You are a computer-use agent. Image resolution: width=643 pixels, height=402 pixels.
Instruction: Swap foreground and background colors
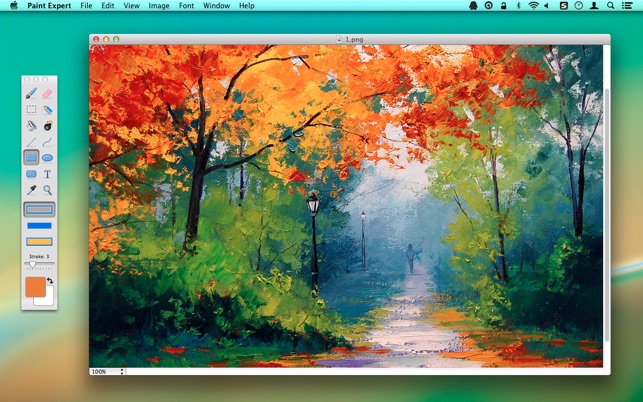pos(50,281)
